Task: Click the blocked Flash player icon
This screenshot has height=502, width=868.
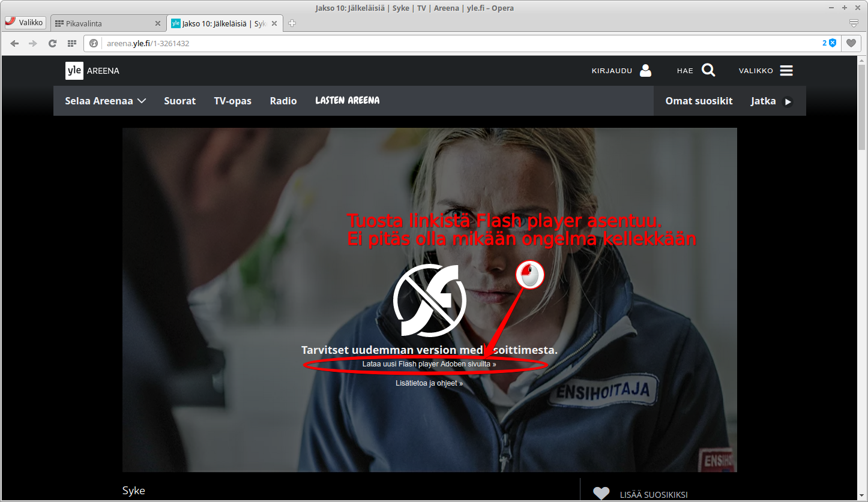Action: coord(430,300)
